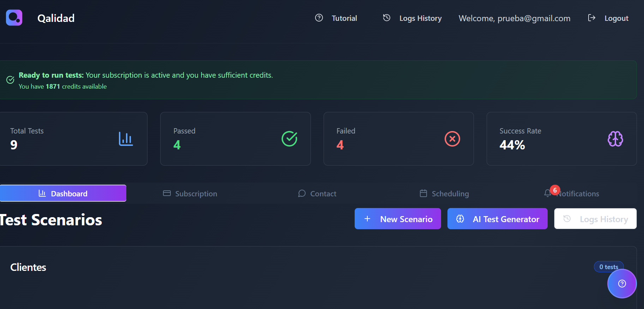
Task: Click the Qalidad logo icon
Action: click(x=14, y=18)
